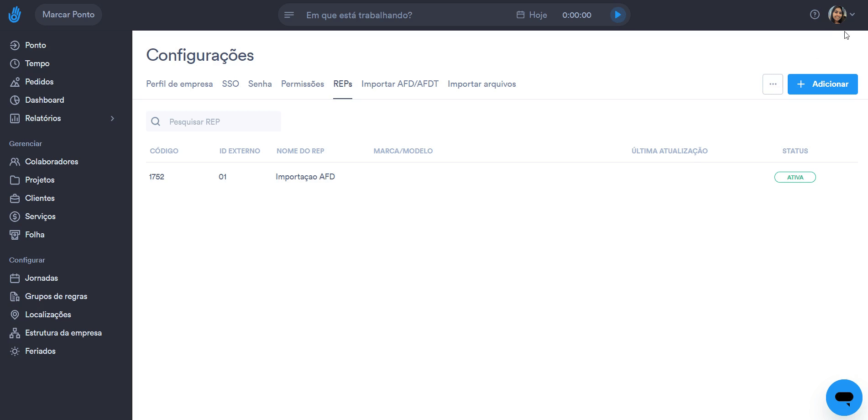Open the Dashboard pie chart icon
Image resolution: width=868 pixels, height=420 pixels.
point(15,100)
